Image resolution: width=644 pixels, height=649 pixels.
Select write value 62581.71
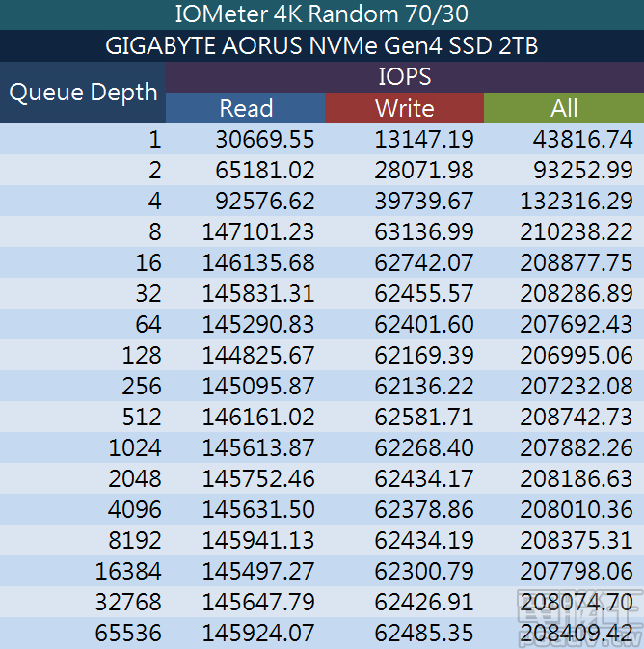tap(424, 417)
